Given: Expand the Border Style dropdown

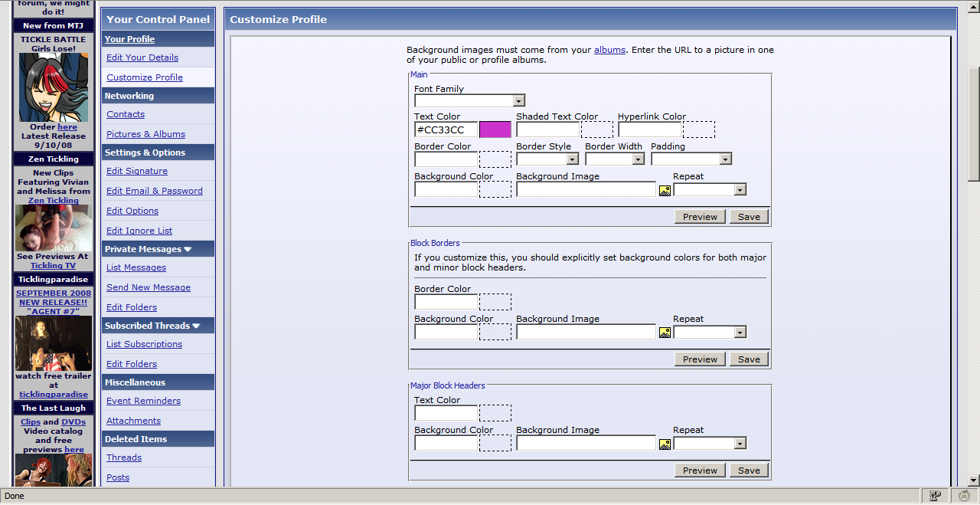Looking at the screenshot, I should pyautogui.click(x=572, y=159).
